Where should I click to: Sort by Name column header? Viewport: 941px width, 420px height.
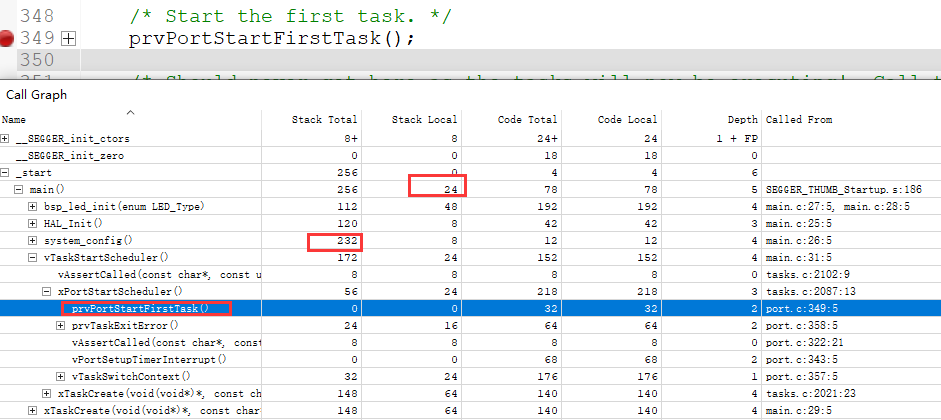click(131, 119)
